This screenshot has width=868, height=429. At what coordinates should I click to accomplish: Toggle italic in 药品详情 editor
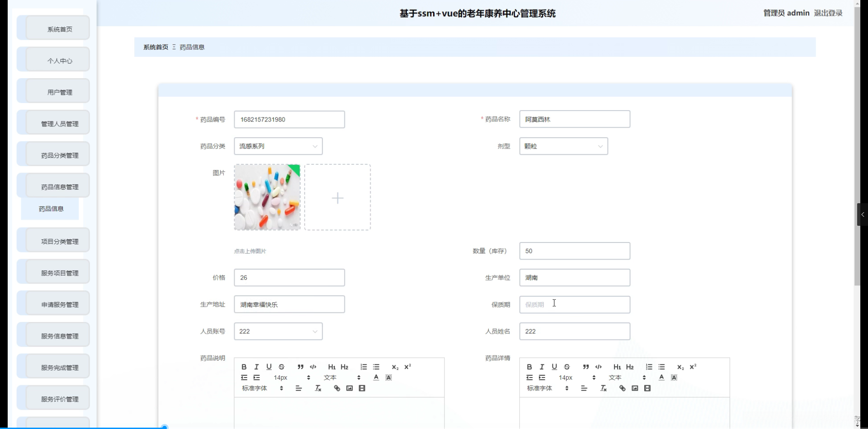(x=542, y=367)
